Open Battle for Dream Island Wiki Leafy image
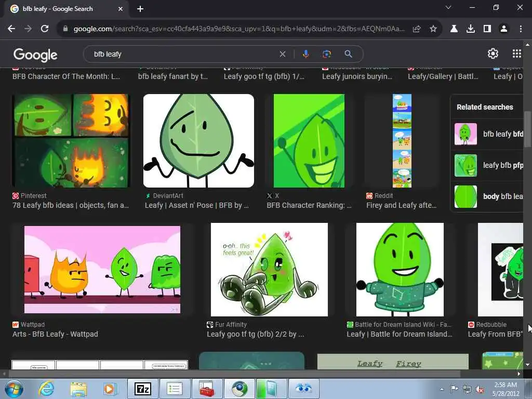The width and height of the screenshot is (532, 399). [x=400, y=270]
